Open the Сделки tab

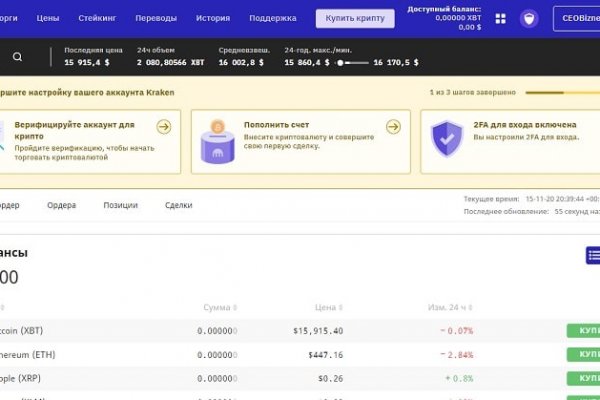pyautogui.click(x=178, y=205)
